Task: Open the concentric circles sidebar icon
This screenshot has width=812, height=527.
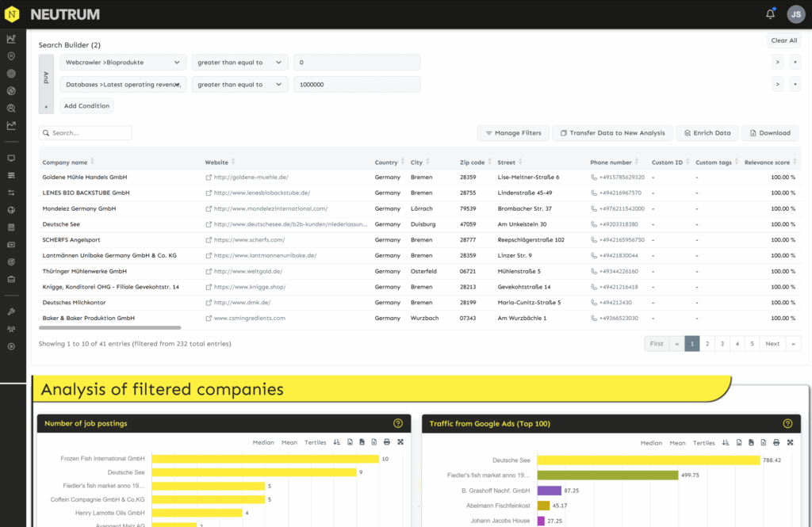Action: tap(11, 74)
